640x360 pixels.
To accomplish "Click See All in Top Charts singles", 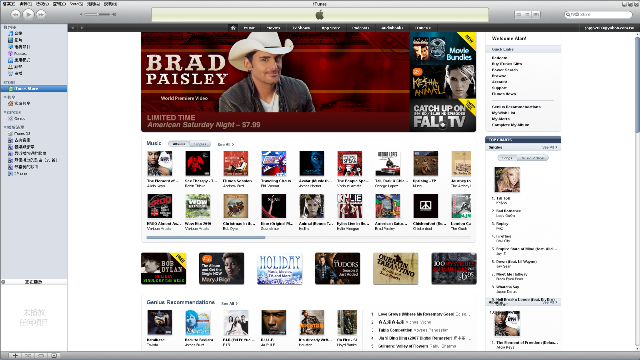I will click(549, 147).
